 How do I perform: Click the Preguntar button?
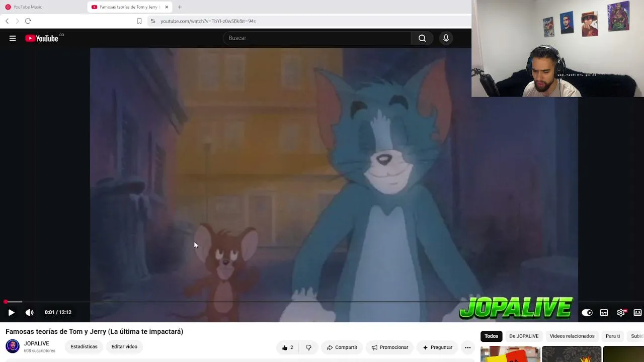point(437,347)
